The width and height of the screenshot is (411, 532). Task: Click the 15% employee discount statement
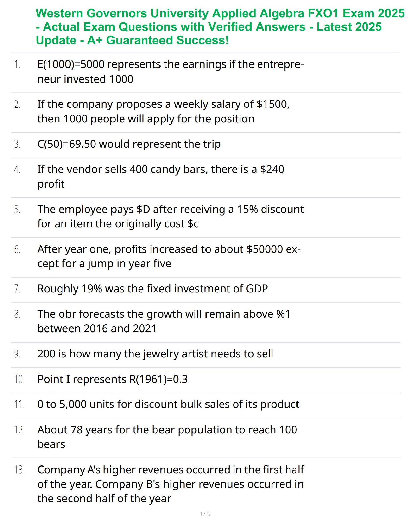[170, 216]
